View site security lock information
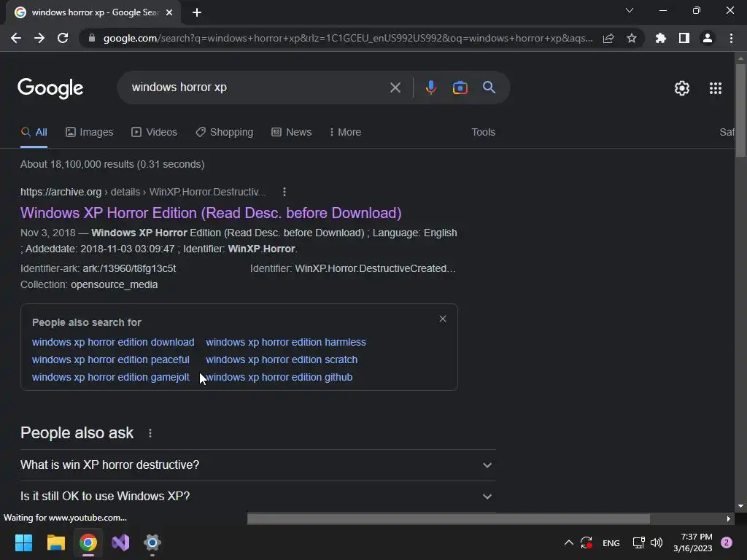The image size is (747, 560). coord(92,38)
